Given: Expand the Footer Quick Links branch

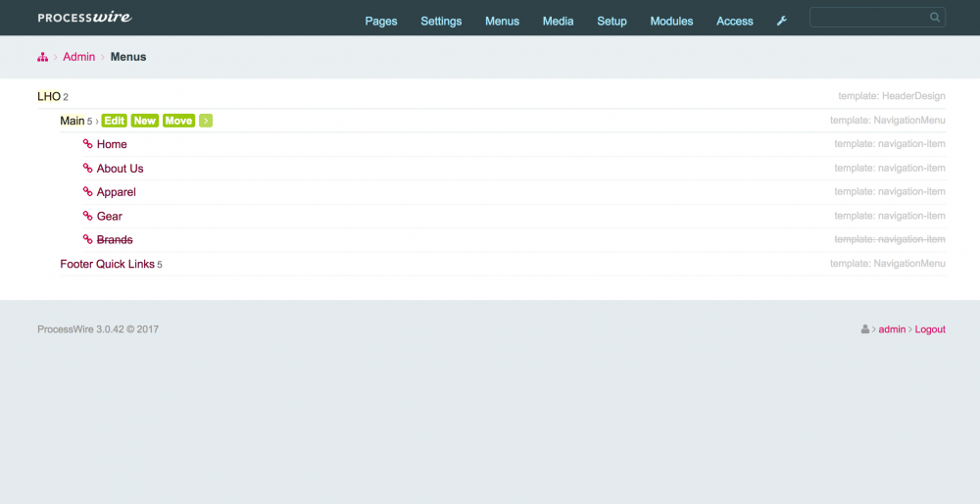Looking at the screenshot, I should click(107, 264).
